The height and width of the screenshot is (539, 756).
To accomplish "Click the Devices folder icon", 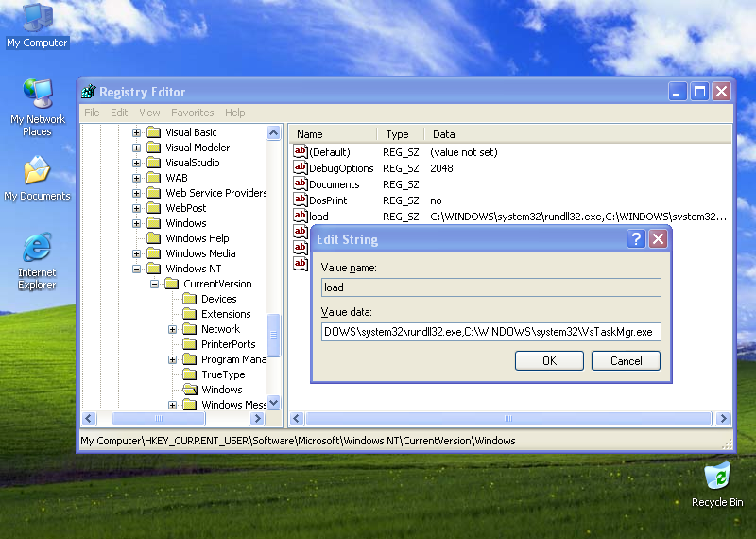I will tap(190, 299).
